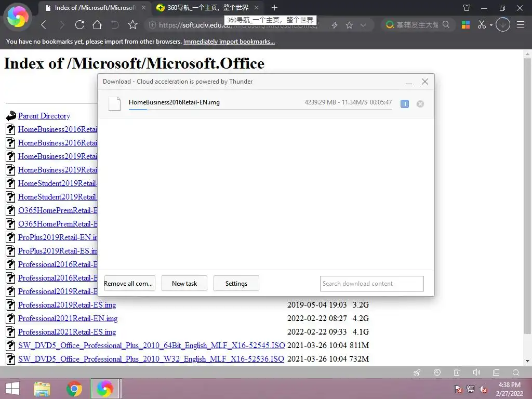Screen dimensions: 532x399
Task: Open first HomeBusiness2019Retail link
Action: pos(58,156)
